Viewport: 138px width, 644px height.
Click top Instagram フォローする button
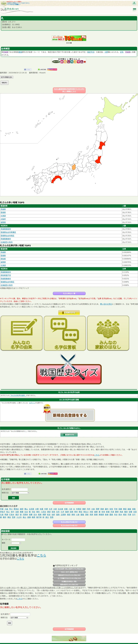tap(52, 70)
